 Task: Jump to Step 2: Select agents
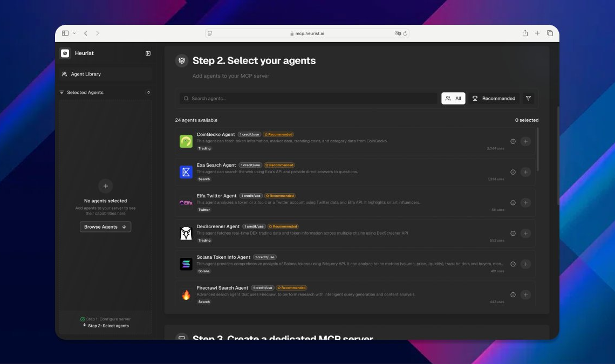click(108, 326)
